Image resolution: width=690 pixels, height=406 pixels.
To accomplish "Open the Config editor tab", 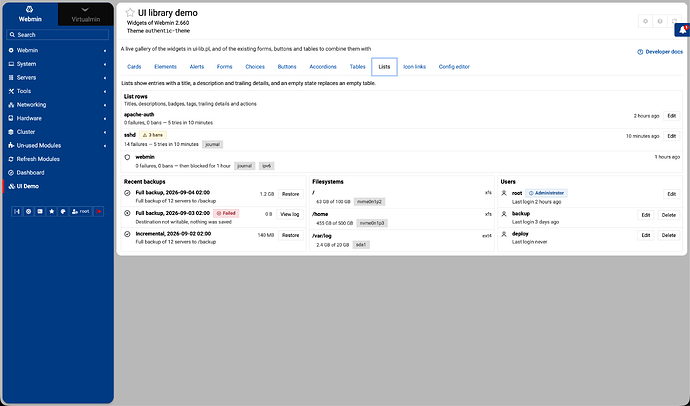I will point(454,67).
